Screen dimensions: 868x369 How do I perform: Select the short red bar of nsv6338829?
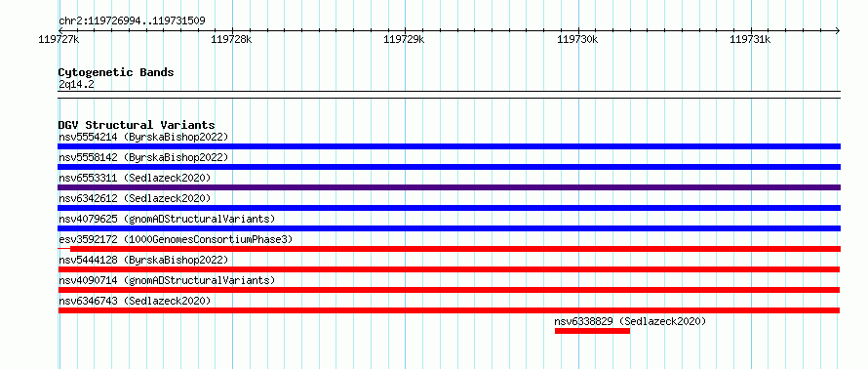pyautogui.click(x=592, y=331)
